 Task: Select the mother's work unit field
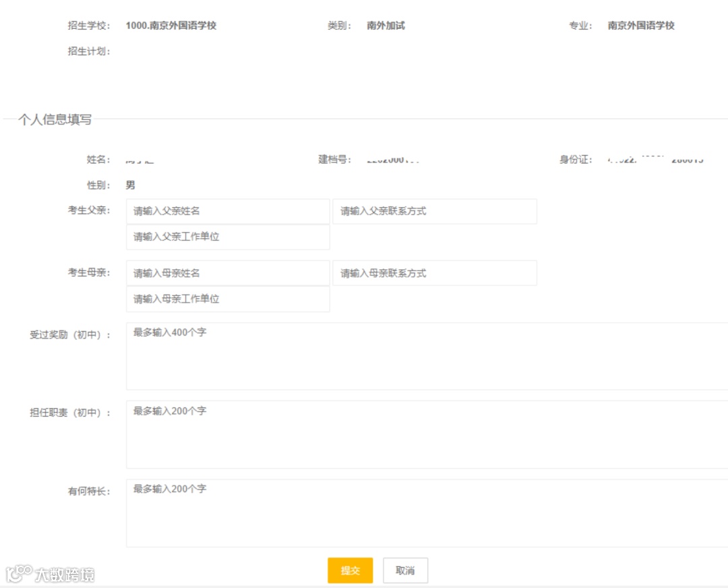click(x=228, y=299)
